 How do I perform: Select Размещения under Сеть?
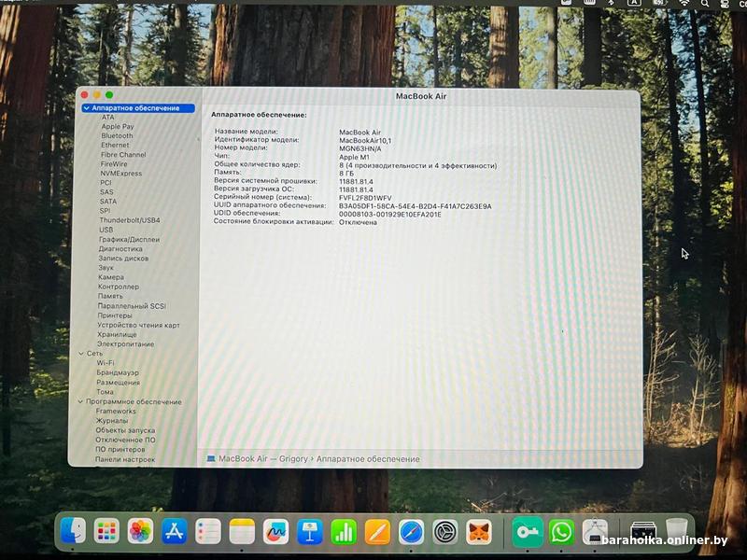pyautogui.click(x=119, y=383)
